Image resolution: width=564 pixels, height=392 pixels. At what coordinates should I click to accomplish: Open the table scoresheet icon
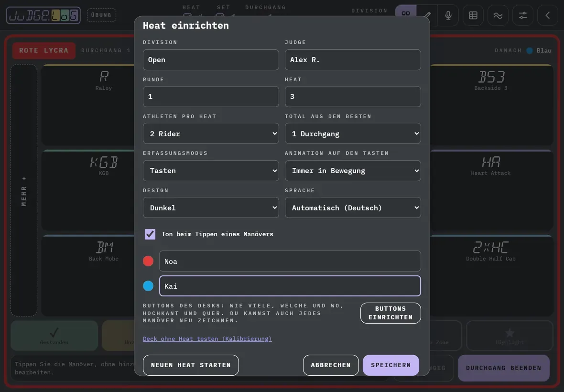[473, 15]
